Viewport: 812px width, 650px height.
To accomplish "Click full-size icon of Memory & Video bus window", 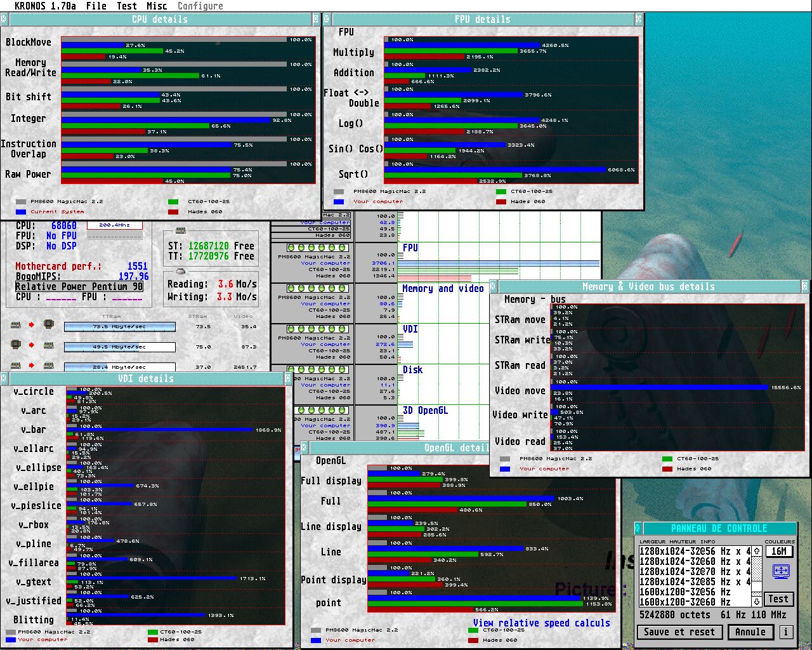I will 805,287.
